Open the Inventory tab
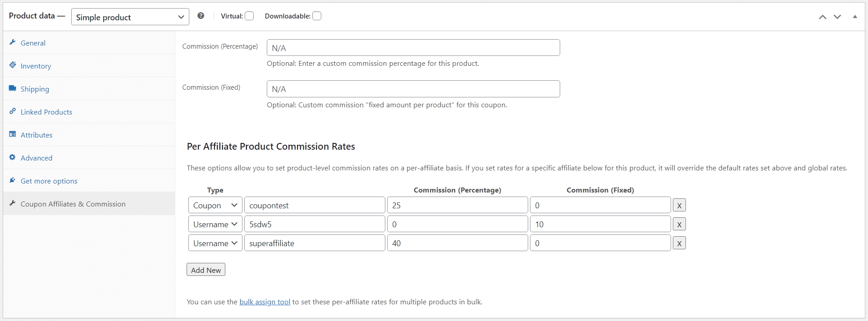The width and height of the screenshot is (868, 321). pos(89,66)
